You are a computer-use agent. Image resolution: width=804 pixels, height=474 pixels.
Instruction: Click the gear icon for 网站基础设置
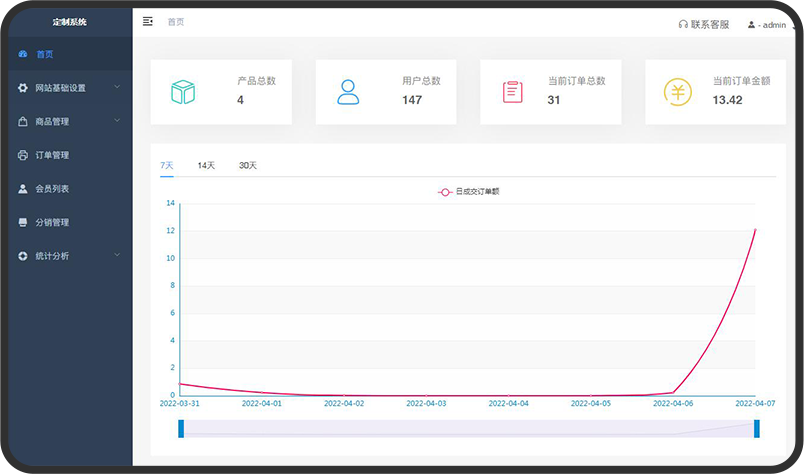pyautogui.click(x=23, y=88)
